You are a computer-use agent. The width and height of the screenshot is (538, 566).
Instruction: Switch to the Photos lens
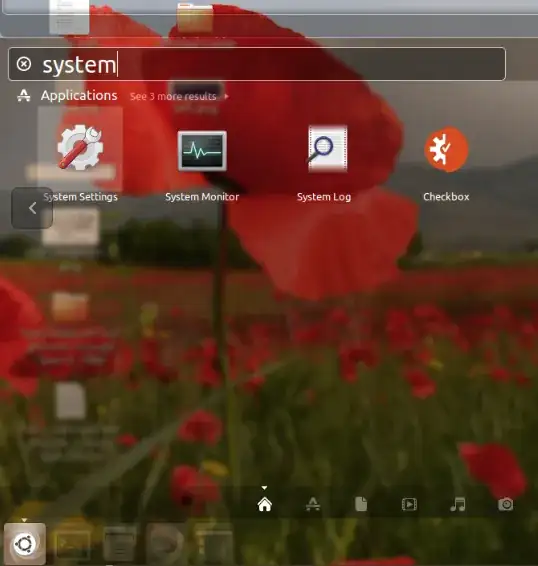coord(506,504)
